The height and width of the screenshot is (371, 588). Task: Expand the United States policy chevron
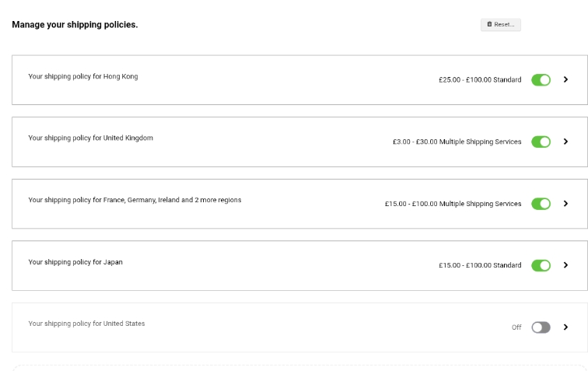point(565,327)
